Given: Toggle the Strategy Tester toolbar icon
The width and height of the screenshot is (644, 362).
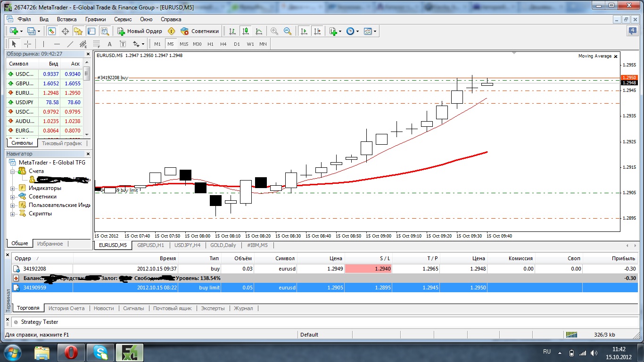Looking at the screenshot, I should tap(105, 31).
